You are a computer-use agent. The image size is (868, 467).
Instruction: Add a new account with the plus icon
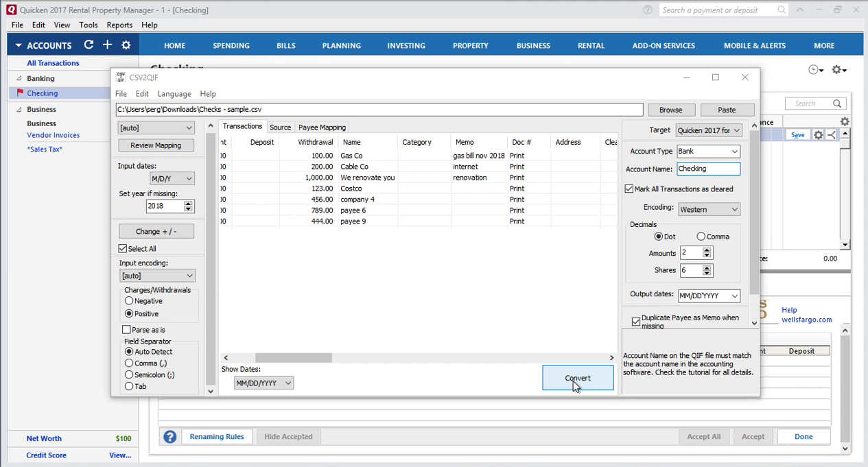click(x=107, y=45)
